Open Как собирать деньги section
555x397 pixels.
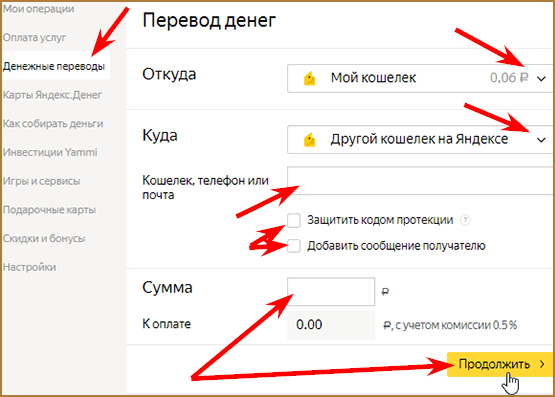pos(53,123)
